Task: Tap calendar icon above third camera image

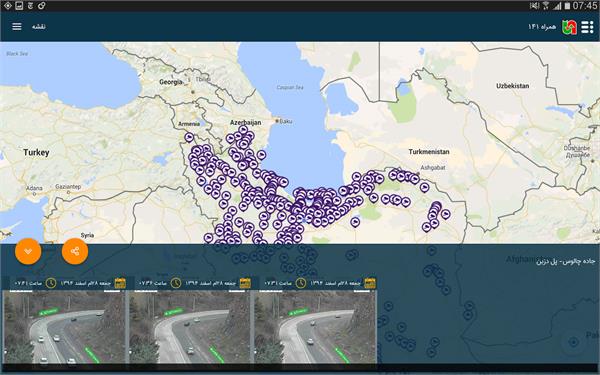Action: (x=370, y=283)
